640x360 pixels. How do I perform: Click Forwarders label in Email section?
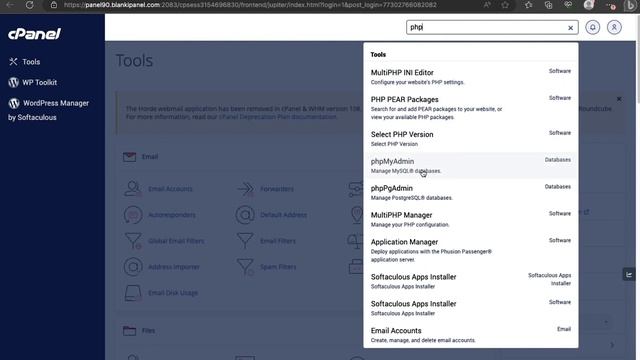pyautogui.click(x=277, y=189)
